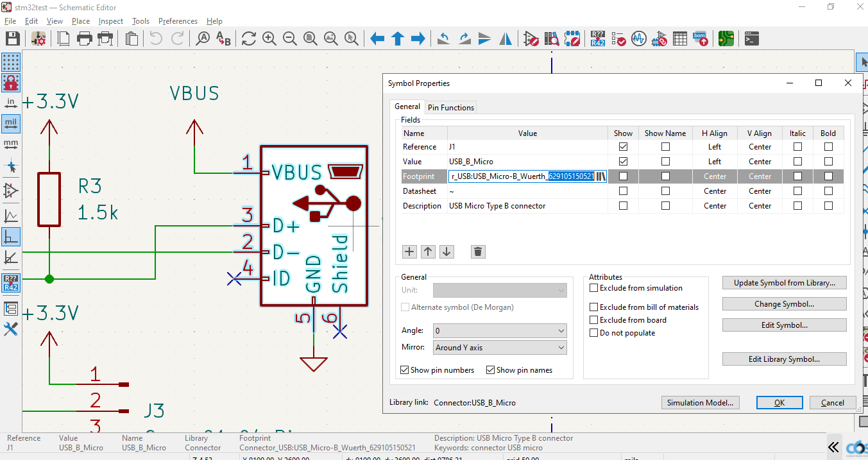Click the Print icon in toolbar
Viewport: 868px width, 460px height.
point(85,38)
